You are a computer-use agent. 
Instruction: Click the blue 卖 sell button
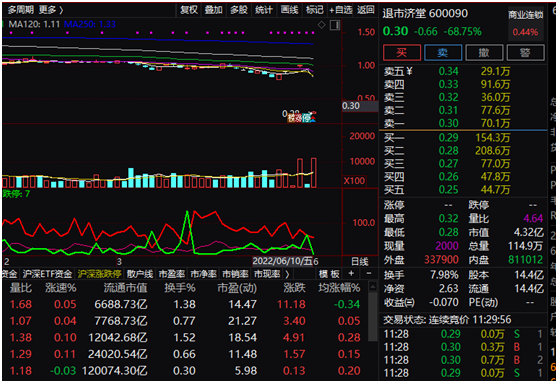coord(443,53)
